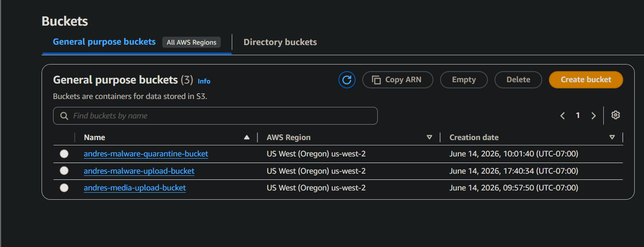Select andres-malware-upload-bucket radio button

[x=64, y=171]
